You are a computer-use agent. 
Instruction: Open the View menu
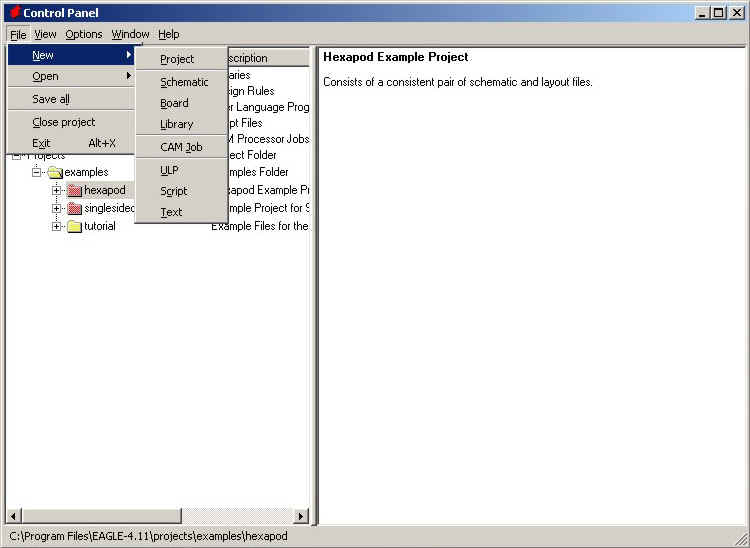tap(45, 34)
